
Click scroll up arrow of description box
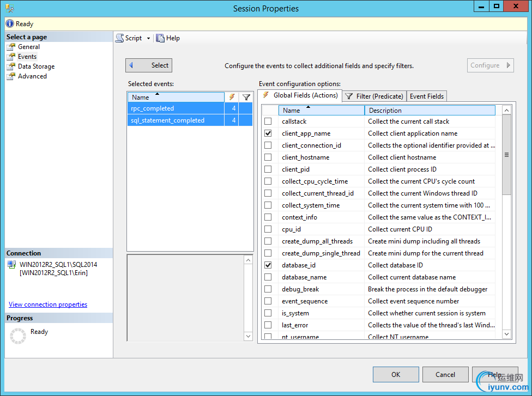249,260
